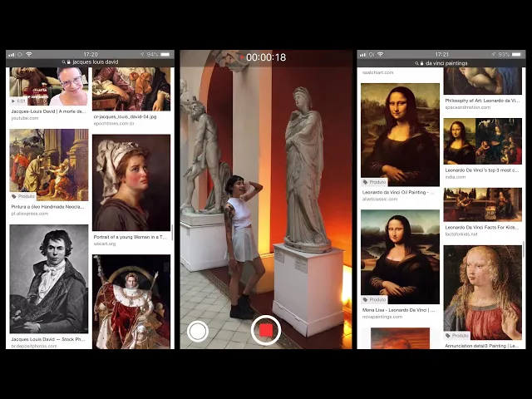532x399 pixels.
Task: Click the 00:00:18 recording timer
Action: pyautogui.click(x=266, y=57)
